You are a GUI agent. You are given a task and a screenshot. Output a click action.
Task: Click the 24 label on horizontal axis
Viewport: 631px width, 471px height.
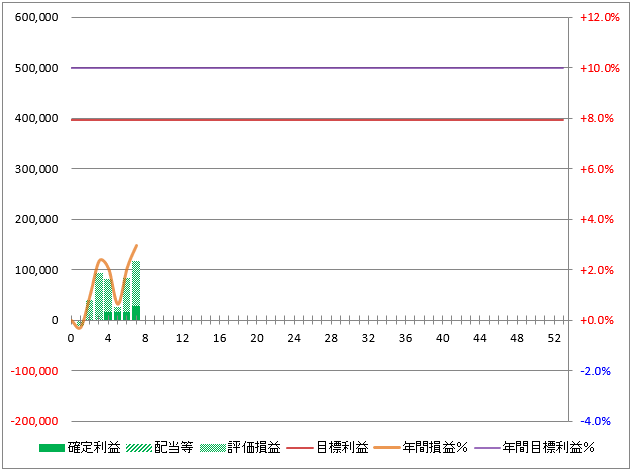pos(294,338)
